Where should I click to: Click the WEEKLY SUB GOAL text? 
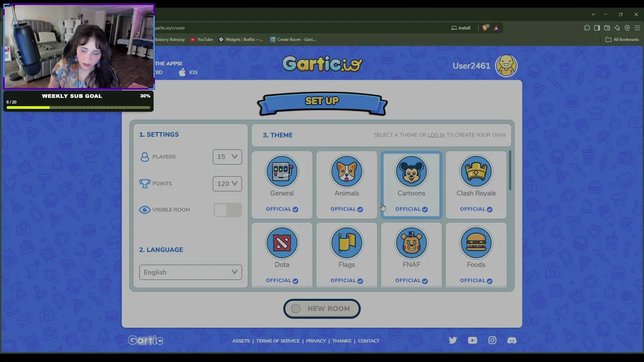(72, 96)
